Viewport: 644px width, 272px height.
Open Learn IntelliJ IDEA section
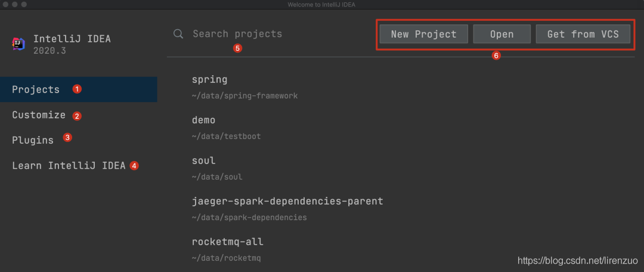pos(69,166)
